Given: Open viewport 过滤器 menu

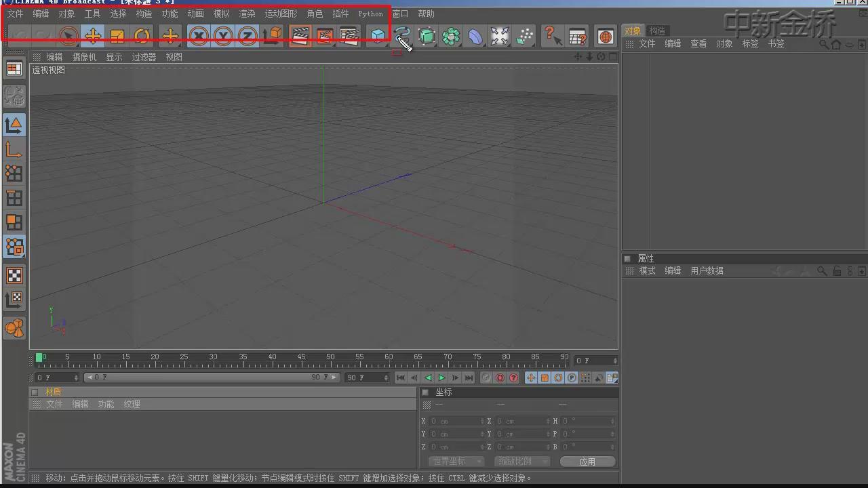Looking at the screenshot, I should click(144, 57).
